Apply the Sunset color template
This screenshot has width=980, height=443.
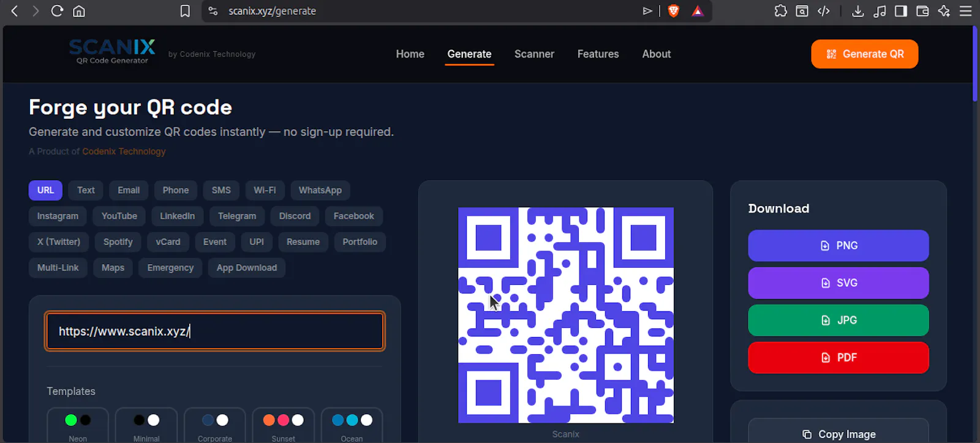click(x=283, y=426)
